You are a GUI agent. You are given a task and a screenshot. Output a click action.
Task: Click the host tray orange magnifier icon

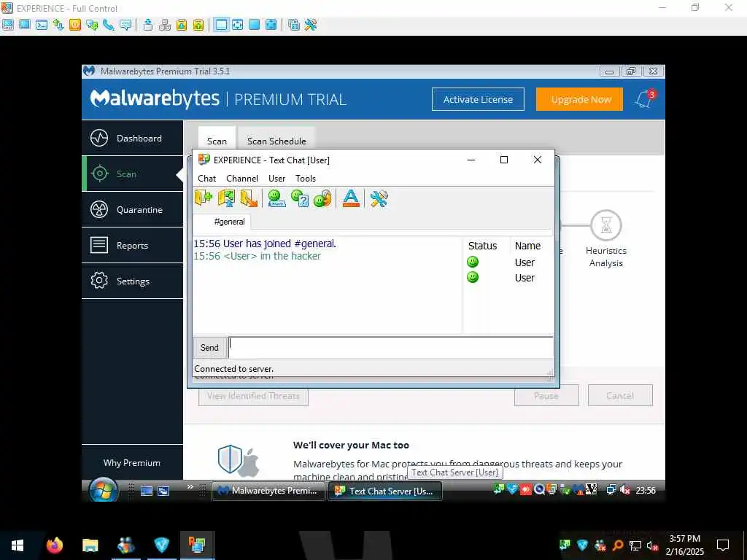[617, 545]
